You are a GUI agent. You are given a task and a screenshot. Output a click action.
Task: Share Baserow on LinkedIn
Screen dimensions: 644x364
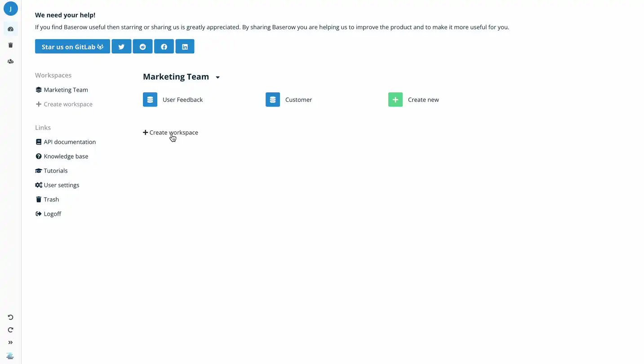pos(185,46)
